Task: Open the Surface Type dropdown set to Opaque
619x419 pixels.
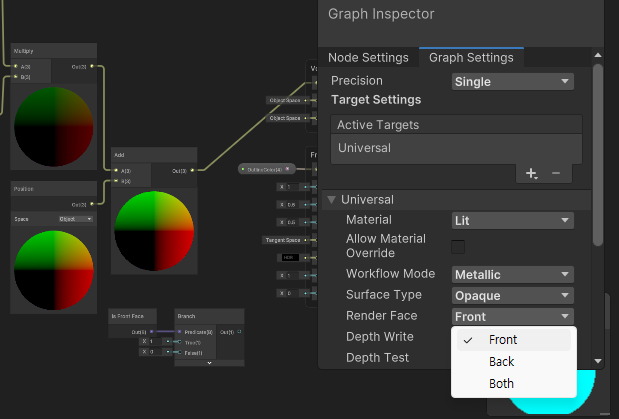Action: [512, 295]
